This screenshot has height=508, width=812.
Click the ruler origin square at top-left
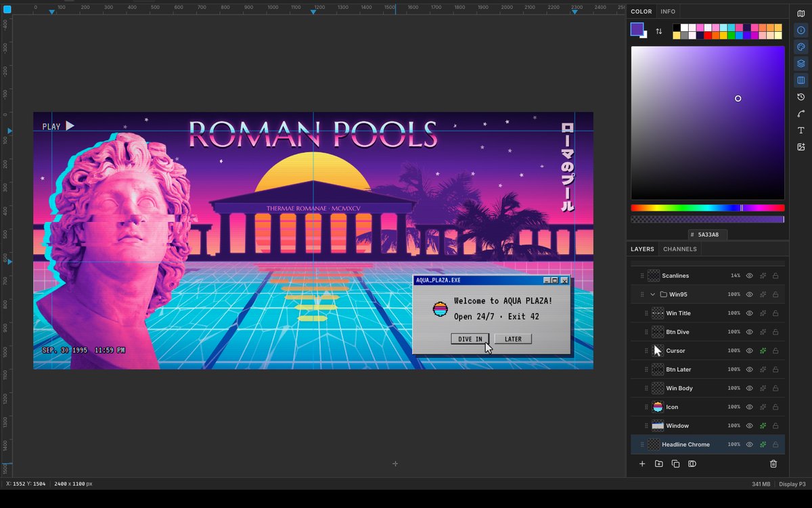(x=7, y=9)
